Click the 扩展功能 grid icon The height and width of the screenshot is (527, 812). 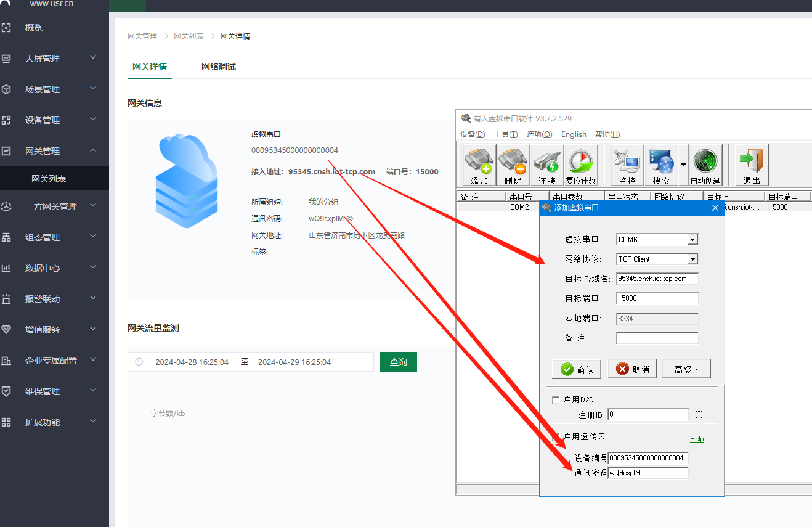point(6,422)
